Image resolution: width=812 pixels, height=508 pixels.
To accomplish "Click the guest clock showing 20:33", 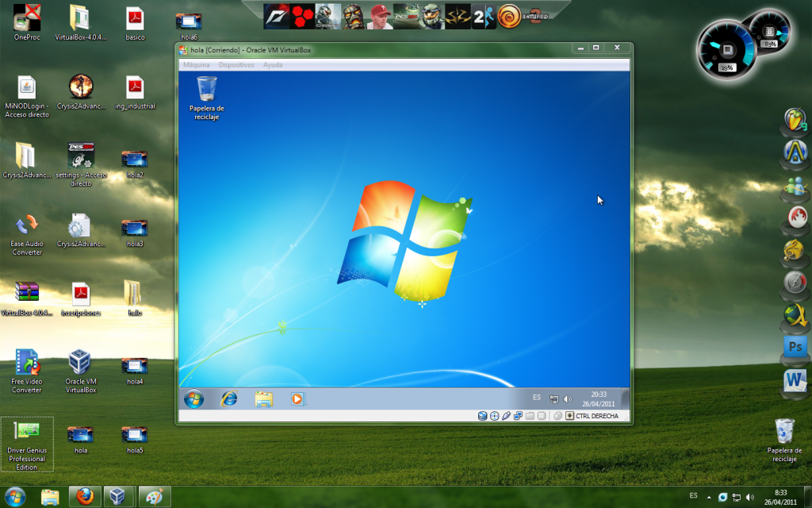I will coord(598,398).
